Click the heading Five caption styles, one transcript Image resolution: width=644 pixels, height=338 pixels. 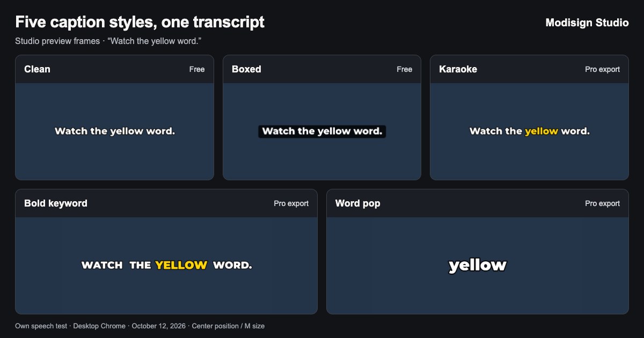pos(140,22)
